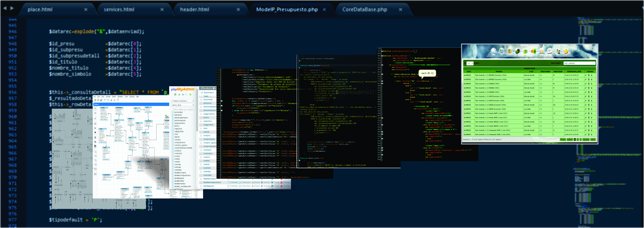Open the olfesa_final database dropdown
The width and height of the screenshot is (644, 228).
[x=183, y=105]
